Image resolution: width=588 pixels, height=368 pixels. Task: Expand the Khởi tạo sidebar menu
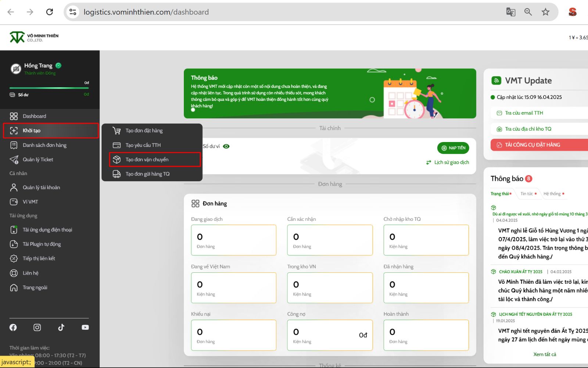click(x=51, y=131)
